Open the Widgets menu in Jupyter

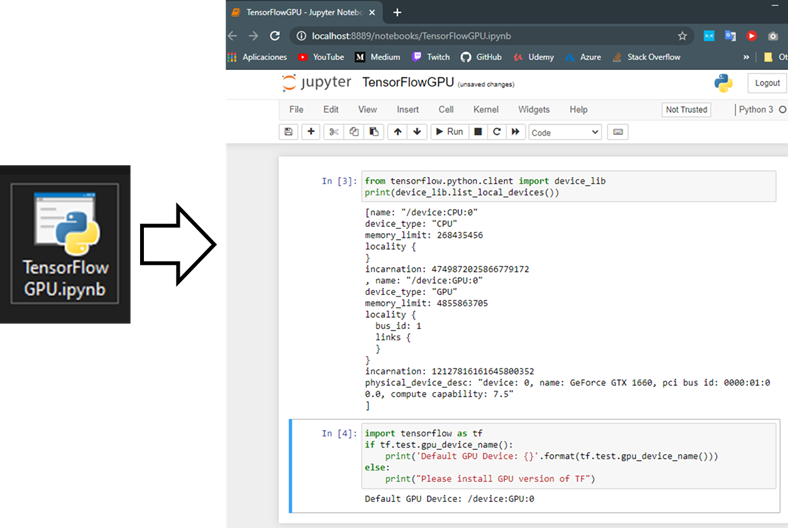(x=534, y=110)
